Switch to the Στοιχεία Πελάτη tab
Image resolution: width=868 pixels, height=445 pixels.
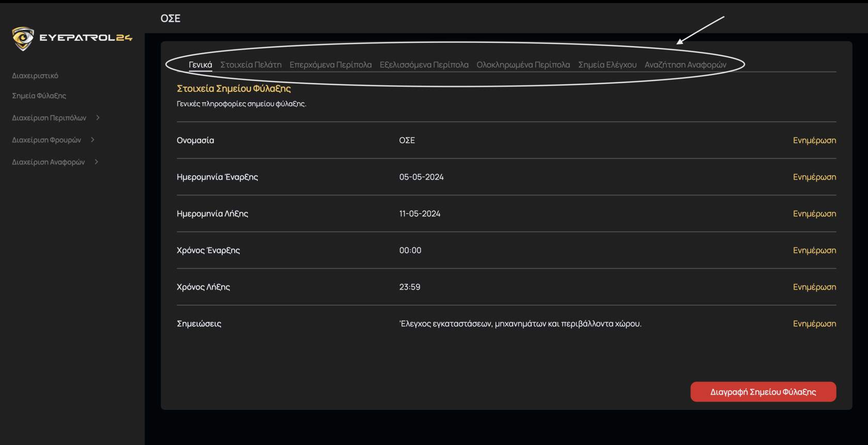click(251, 65)
